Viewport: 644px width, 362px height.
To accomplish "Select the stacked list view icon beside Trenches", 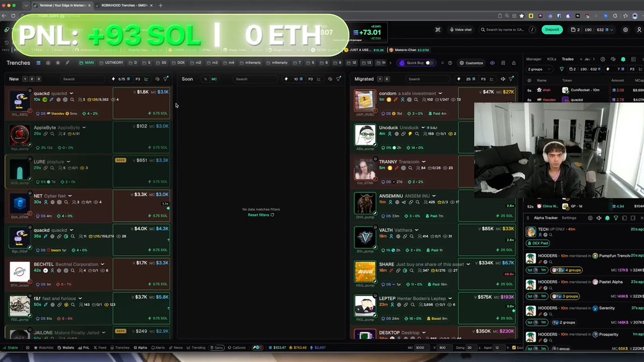I will (x=38, y=63).
